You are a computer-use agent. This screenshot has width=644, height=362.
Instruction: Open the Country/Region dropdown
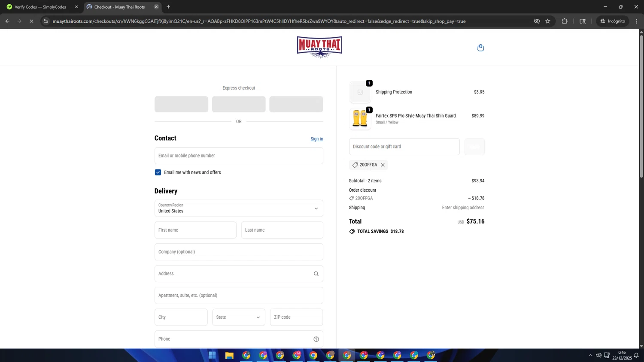239,208
